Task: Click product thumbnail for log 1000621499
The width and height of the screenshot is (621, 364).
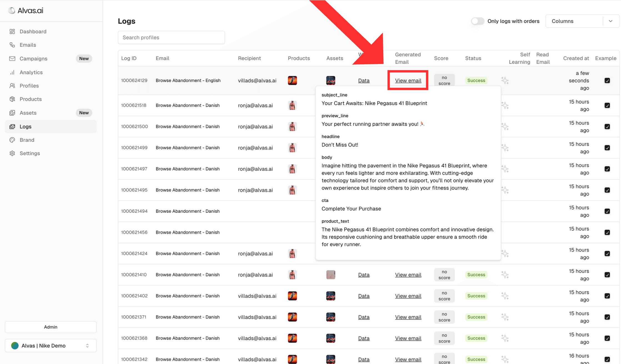Action: (x=292, y=148)
